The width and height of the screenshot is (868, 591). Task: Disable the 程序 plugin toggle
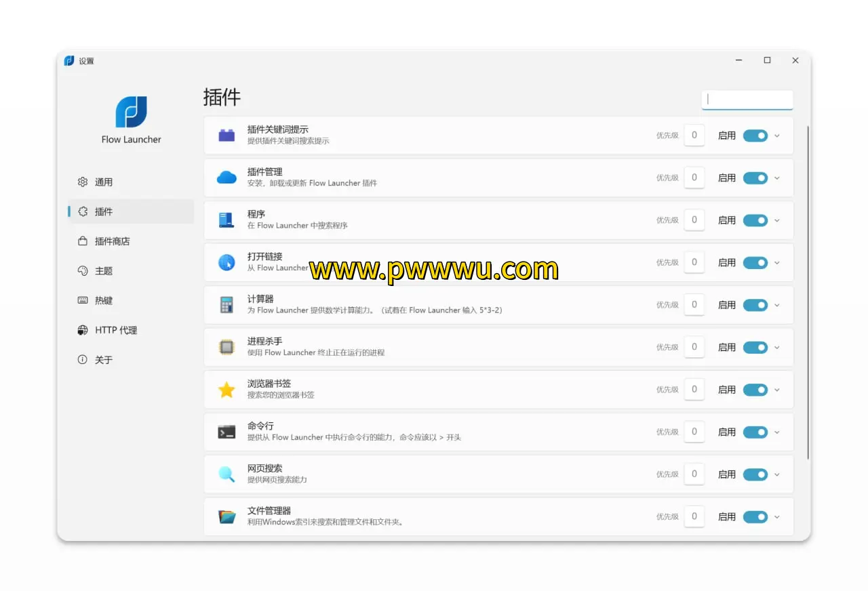coord(755,220)
